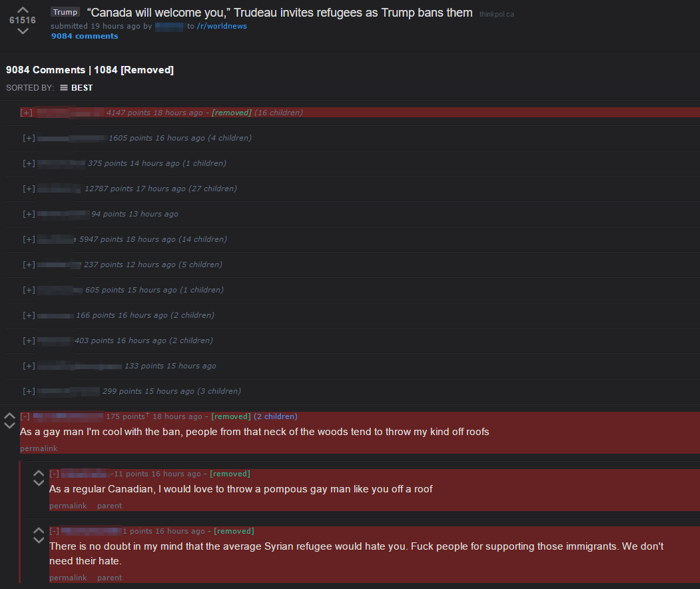Upvote the Trudeau refugees post
This screenshot has width=700, height=589.
(23, 9)
